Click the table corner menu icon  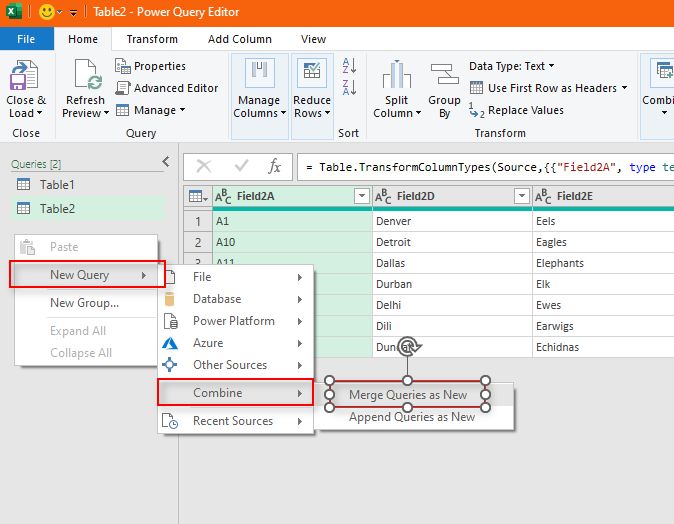click(x=198, y=196)
